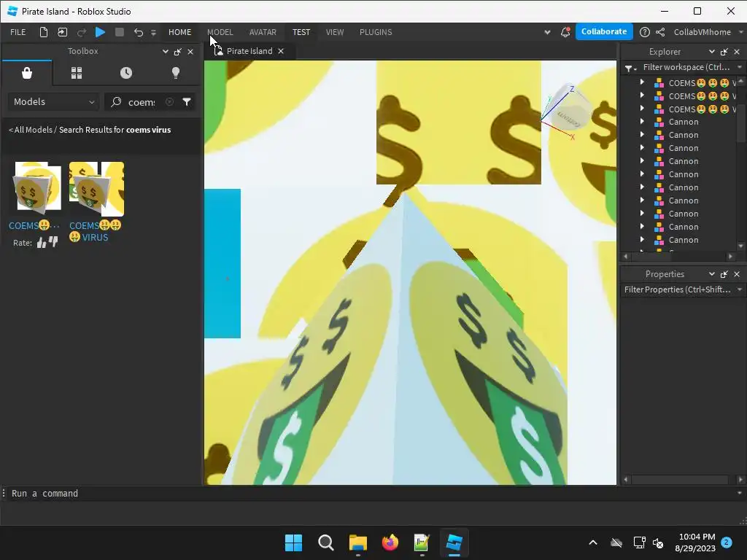Select the Pirate Island viewport tab

(248, 51)
